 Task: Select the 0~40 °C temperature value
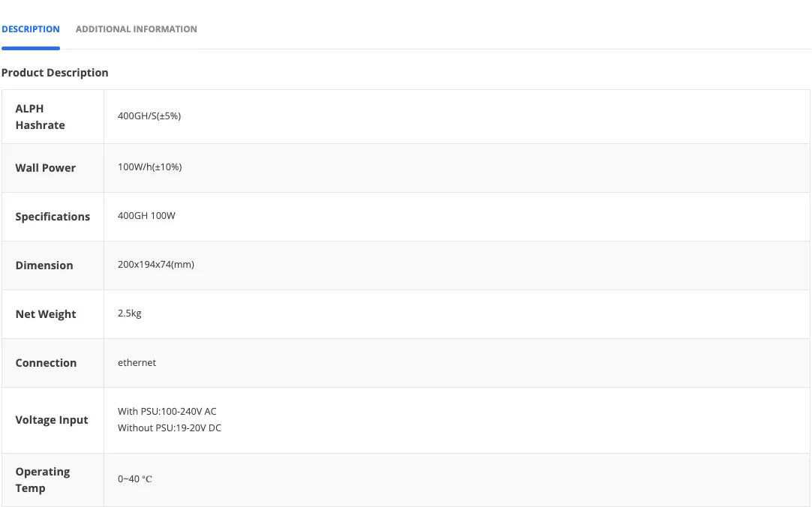(x=135, y=479)
